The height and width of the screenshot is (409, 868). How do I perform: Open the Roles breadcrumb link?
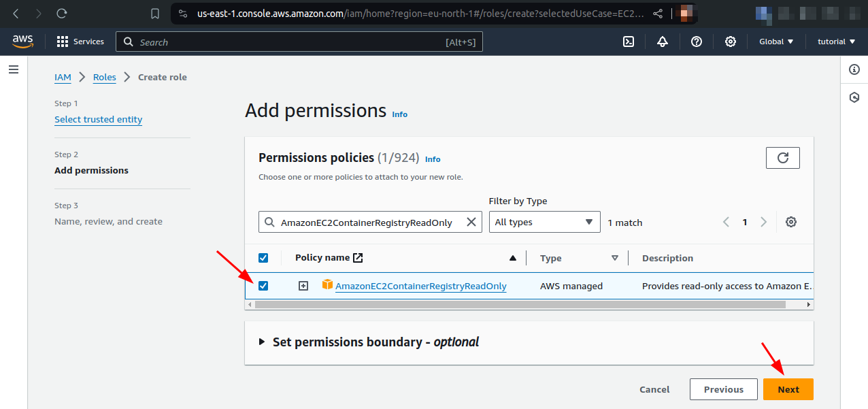coord(104,77)
